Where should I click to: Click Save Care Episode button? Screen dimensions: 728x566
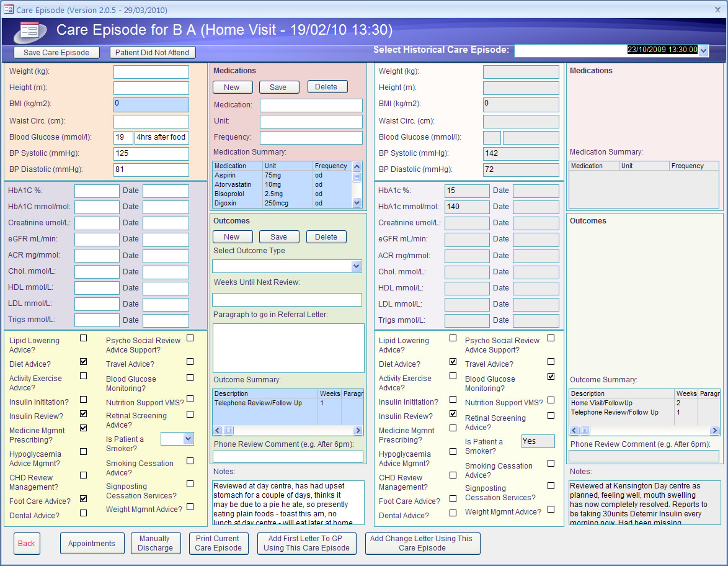coord(56,53)
